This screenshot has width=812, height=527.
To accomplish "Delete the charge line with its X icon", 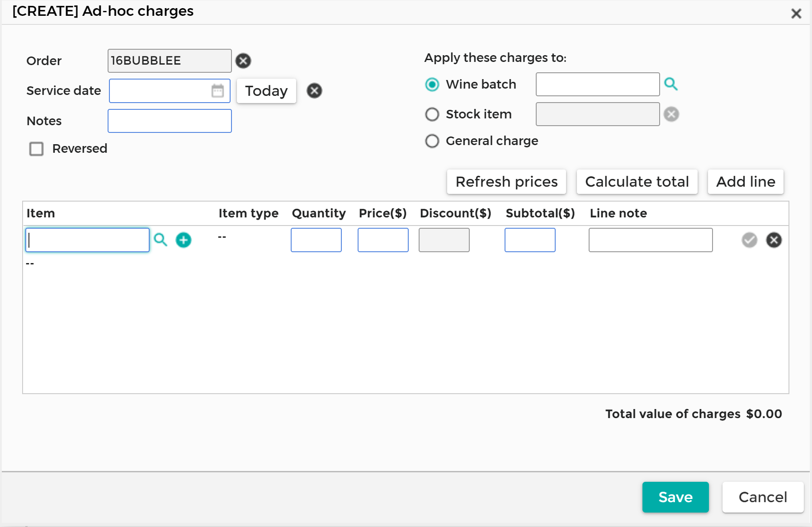I will [774, 240].
